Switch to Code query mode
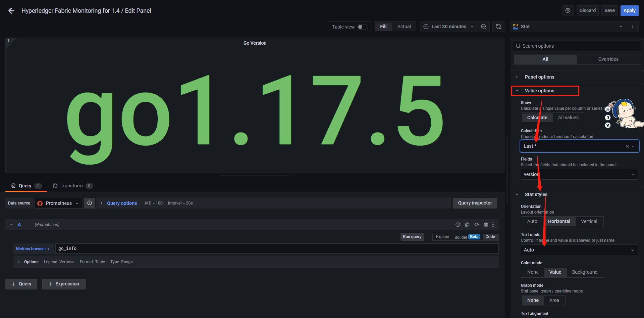This screenshot has height=318, width=644. [x=490, y=237]
